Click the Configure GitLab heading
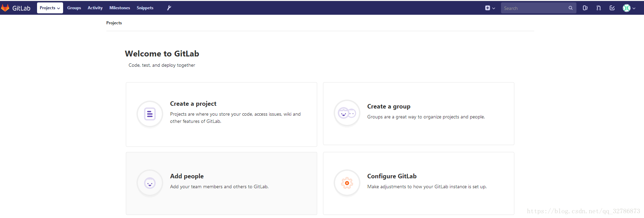The width and height of the screenshot is (644, 218). [392, 176]
